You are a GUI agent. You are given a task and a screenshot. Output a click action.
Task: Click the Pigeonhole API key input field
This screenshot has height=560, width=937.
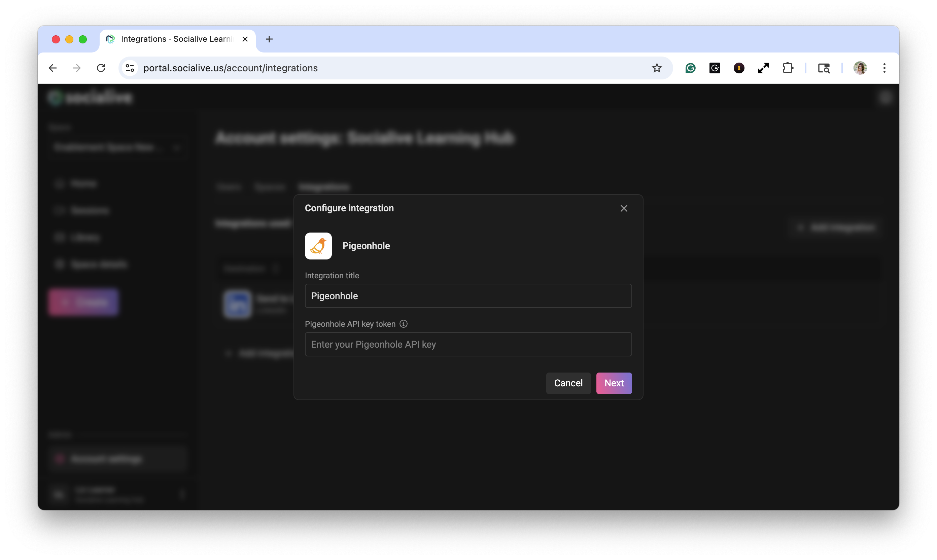(x=468, y=344)
